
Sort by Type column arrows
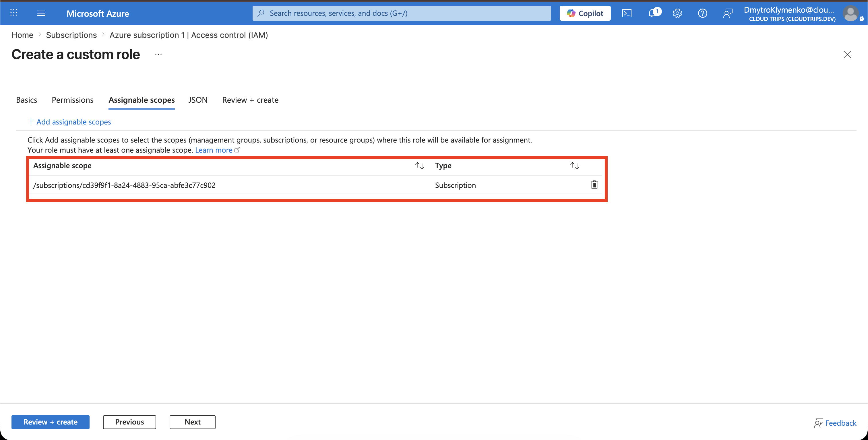575,166
